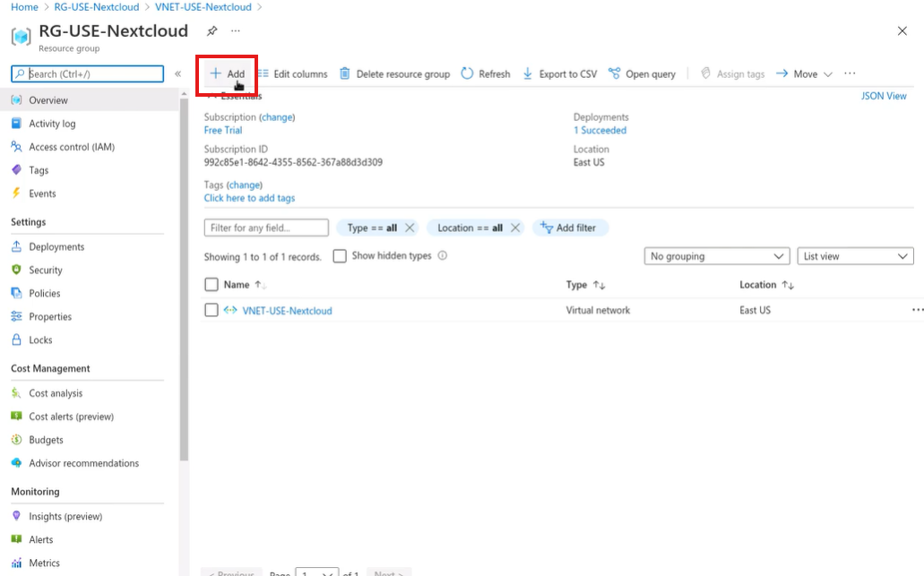The image size is (924, 576).
Task: Export the list to CSV
Action: [560, 73]
